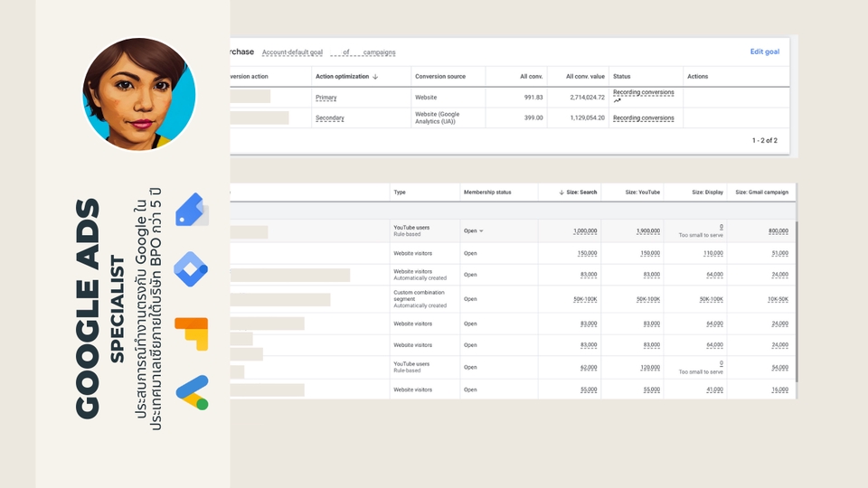The image size is (868, 488).
Task: Click the Type column header in audience table
Action: (x=400, y=192)
